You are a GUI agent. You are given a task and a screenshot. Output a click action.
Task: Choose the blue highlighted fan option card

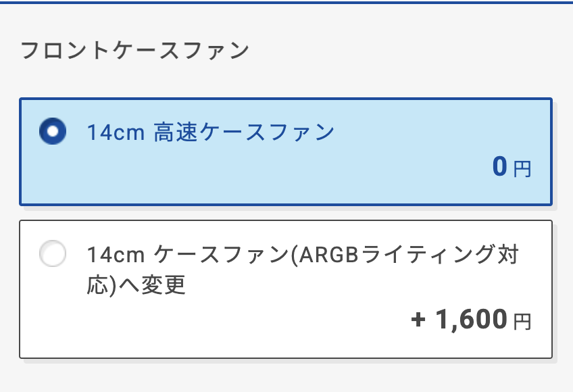click(x=286, y=151)
